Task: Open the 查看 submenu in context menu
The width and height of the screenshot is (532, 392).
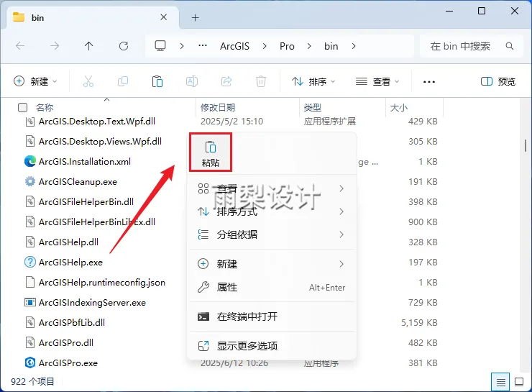Action: [272, 188]
